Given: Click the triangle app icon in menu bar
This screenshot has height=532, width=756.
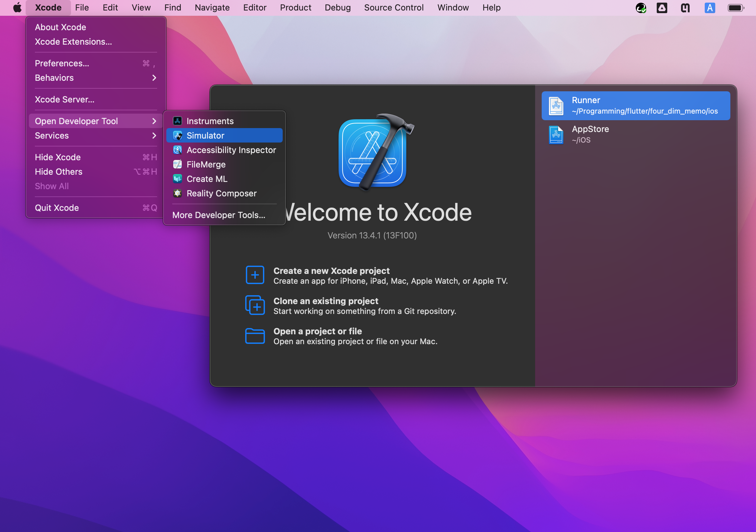Looking at the screenshot, I should pyautogui.click(x=662, y=8).
